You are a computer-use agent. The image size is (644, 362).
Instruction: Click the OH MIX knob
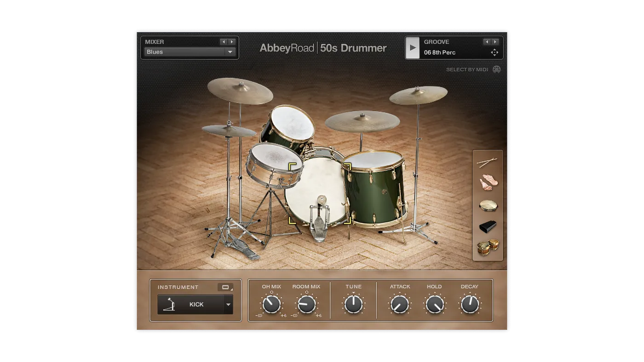[x=271, y=304]
